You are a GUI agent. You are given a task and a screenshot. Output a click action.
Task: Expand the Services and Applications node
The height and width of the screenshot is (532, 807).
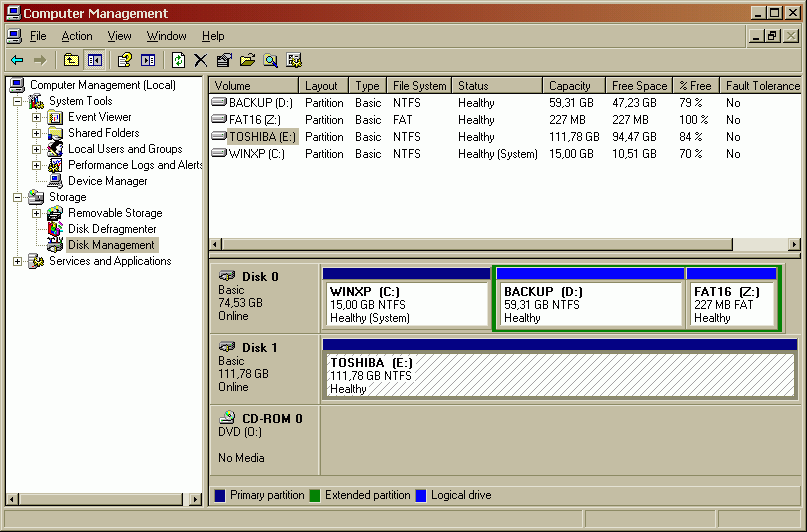point(17,261)
